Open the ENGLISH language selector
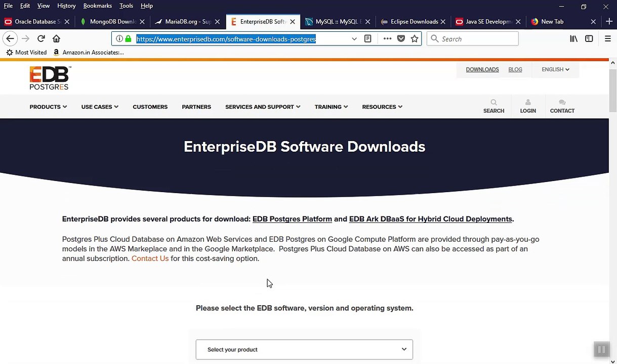The height and width of the screenshot is (364, 617). coord(555,69)
